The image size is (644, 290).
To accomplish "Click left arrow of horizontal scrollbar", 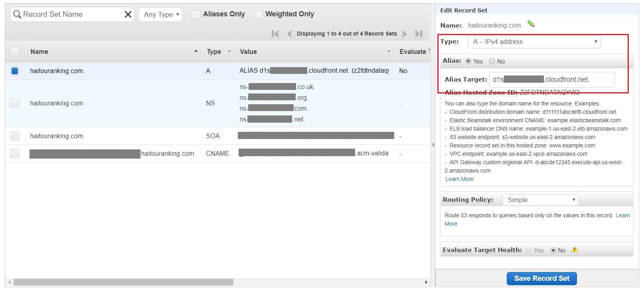I will pyautogui.click(x=9, y=282).
